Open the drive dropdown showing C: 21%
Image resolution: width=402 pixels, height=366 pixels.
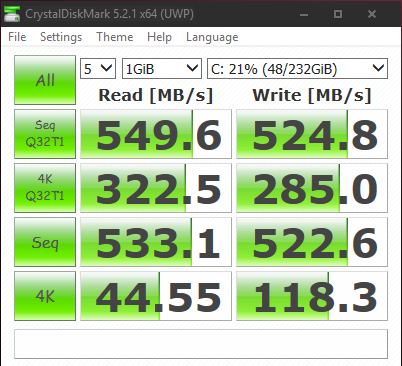tap(297, 69)
